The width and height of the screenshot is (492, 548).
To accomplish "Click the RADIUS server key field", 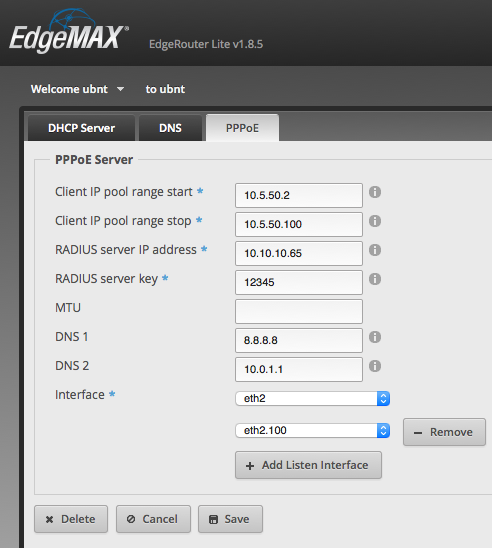I will tap(299, 282).
